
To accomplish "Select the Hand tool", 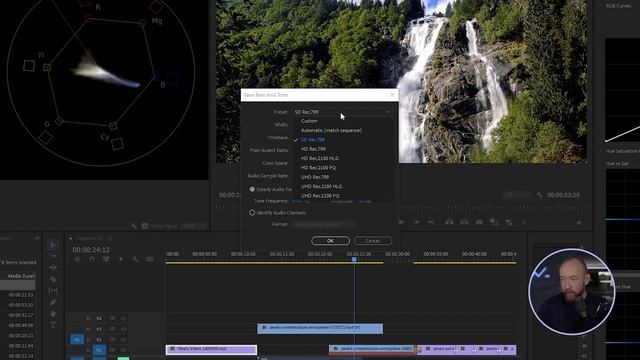I will [x=53, y=313].
